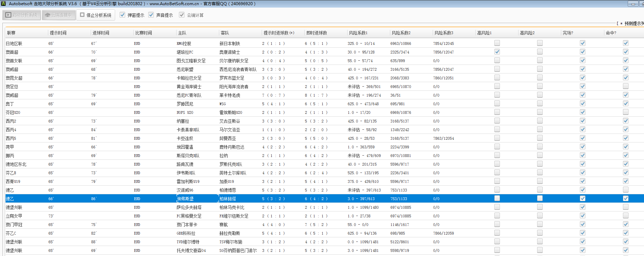Select the 荷甲 league row
Screen dimensions: 644x256
10,147
